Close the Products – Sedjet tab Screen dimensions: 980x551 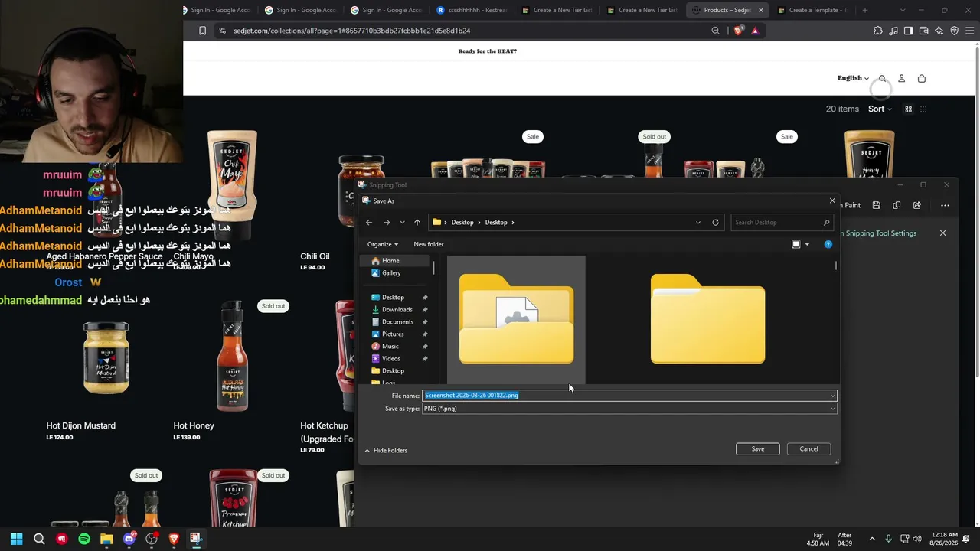point(761,10)
